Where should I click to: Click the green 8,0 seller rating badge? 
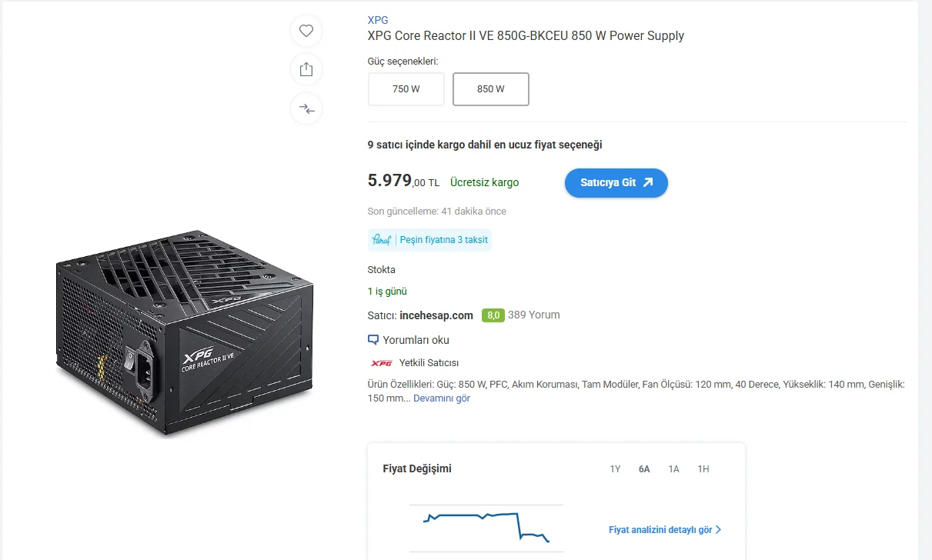[x=493, y=315]
